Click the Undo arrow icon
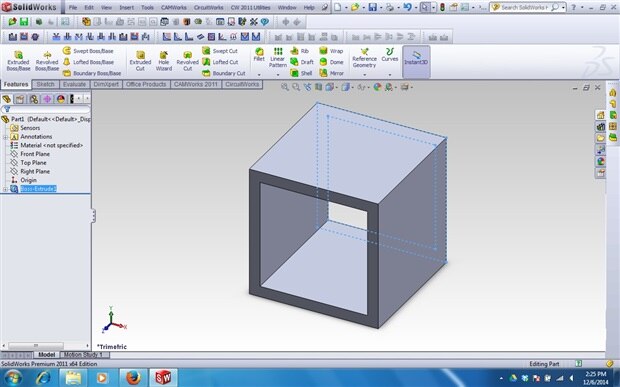Viewport: 620px width, 387px height. point(407,7)
